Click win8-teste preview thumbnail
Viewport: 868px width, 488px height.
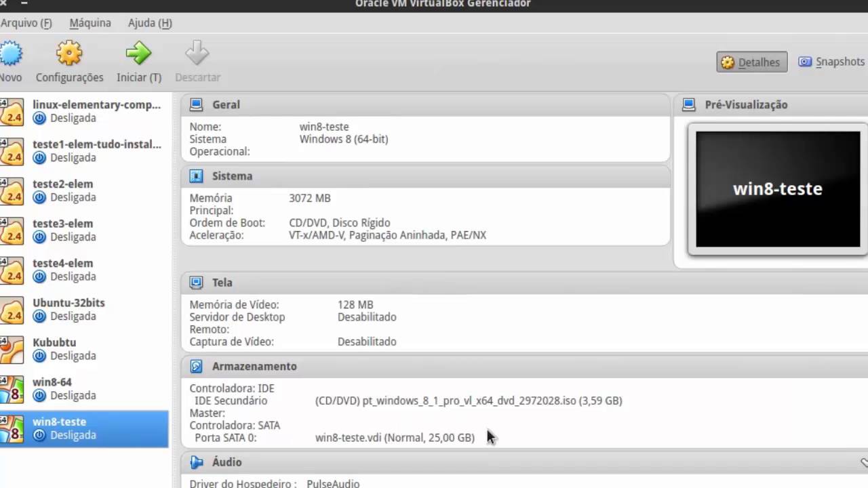click(x=778, y=189)
